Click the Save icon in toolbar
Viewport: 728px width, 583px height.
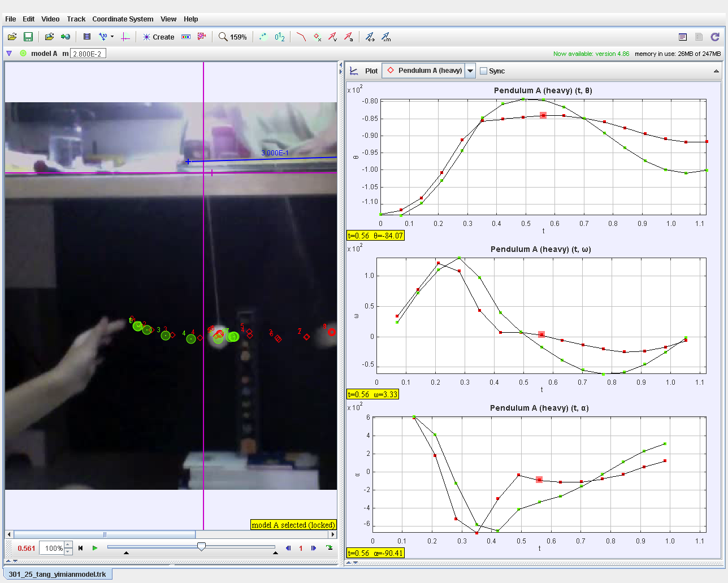click(28, 37)
